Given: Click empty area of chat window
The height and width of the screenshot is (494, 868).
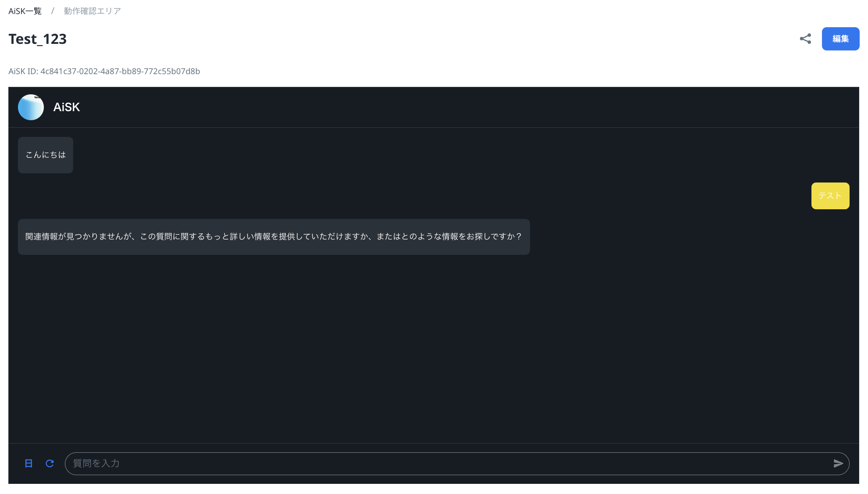Looking at the screenshot, I should [x=434, y=347].
